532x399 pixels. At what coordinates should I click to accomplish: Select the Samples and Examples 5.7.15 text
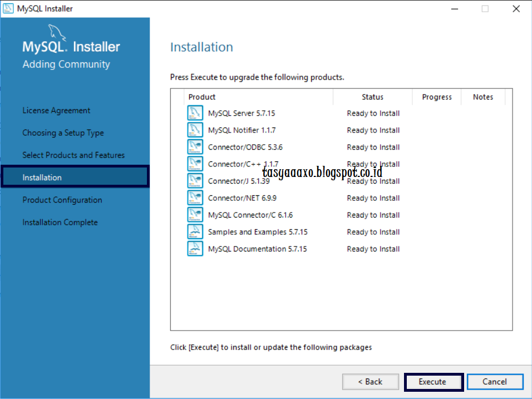(x=258, y=232)
